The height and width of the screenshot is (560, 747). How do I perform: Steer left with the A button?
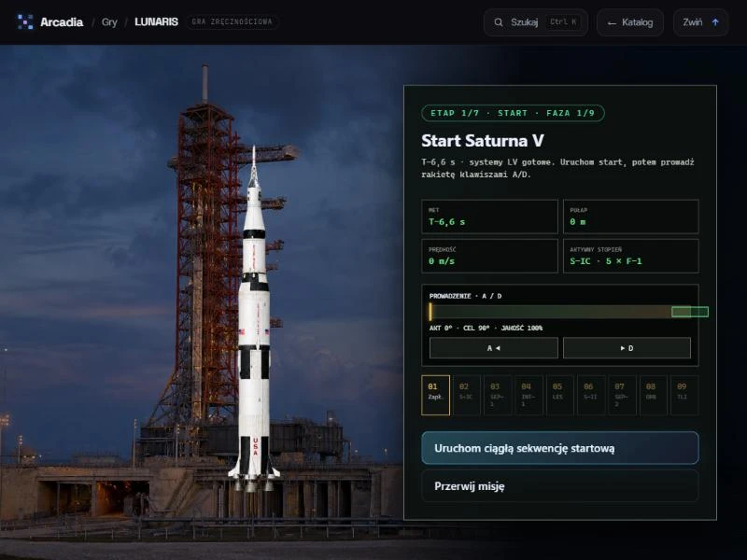494,348
